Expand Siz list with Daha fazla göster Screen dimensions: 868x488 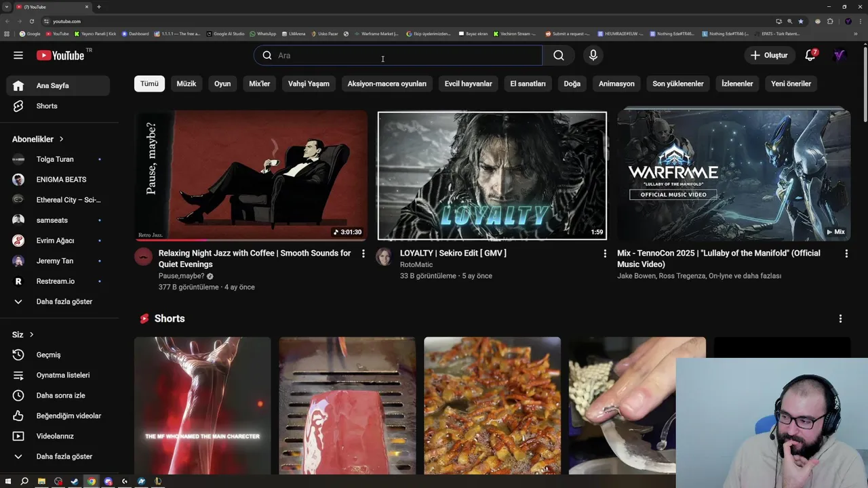tap(58, 456)
